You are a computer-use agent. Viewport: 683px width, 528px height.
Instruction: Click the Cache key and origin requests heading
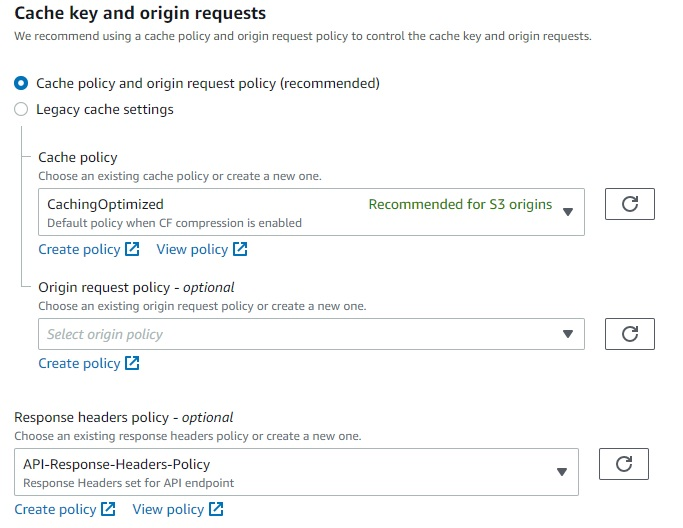point(140,14)
